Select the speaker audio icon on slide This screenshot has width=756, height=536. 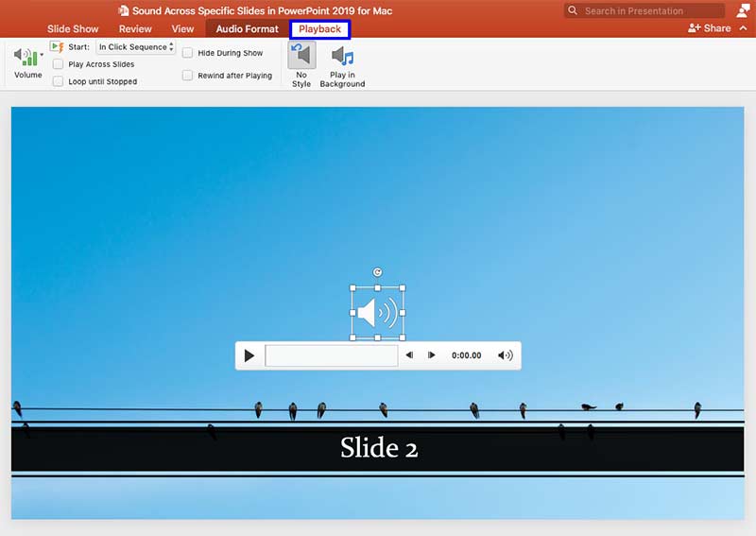[377, 313]
